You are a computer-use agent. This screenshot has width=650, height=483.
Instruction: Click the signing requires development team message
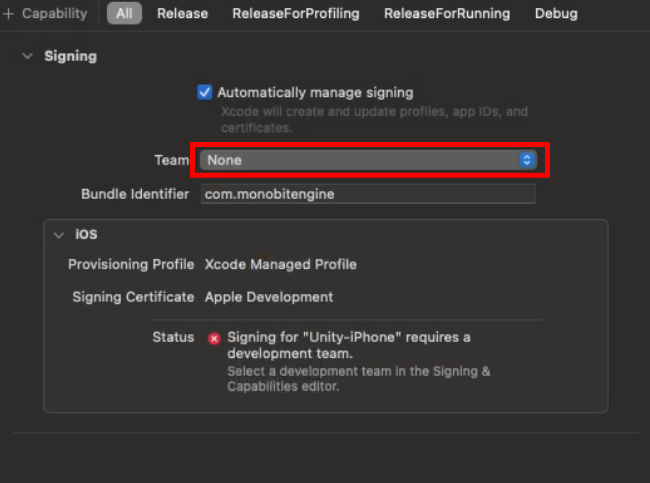pos(348,345)
